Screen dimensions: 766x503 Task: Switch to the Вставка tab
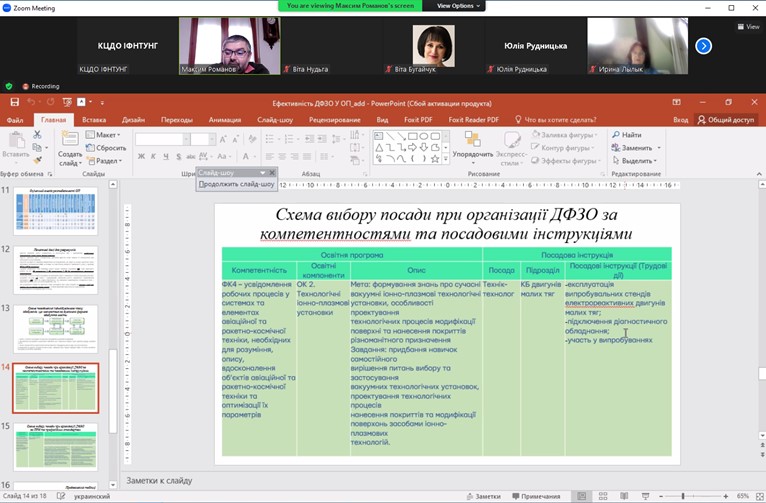(94, 120)
